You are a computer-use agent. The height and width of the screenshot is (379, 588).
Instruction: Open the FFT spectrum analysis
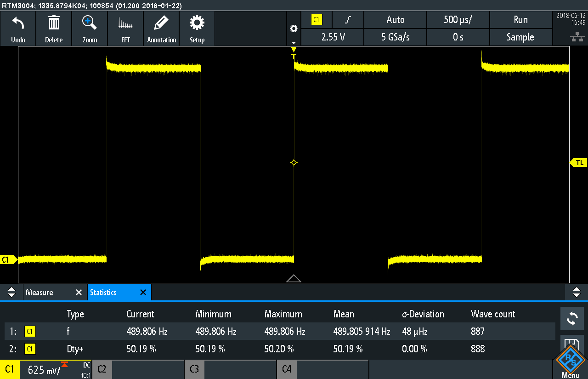click(x=125, y=23)
